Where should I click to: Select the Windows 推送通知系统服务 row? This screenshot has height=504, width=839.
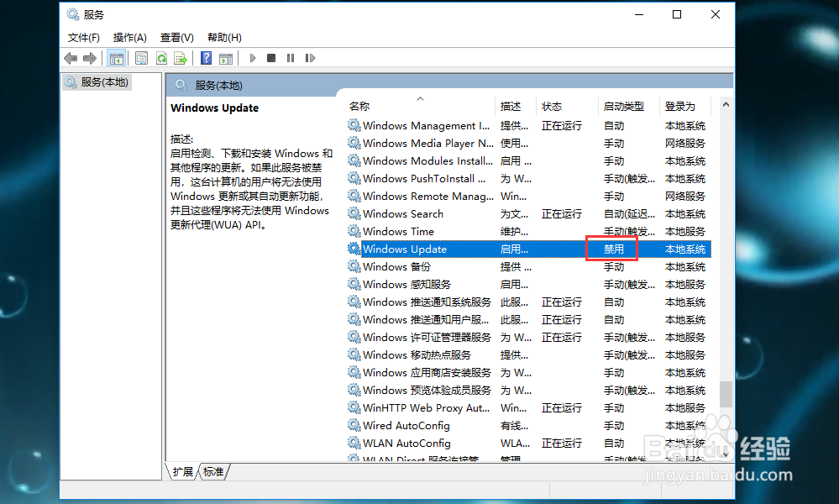coord(528,302)
